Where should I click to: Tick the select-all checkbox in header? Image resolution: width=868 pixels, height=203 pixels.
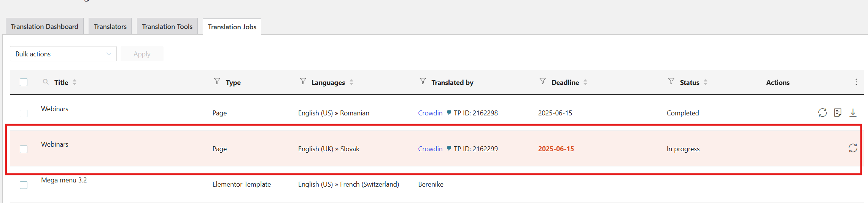pyautogui.click(x=24, y=82)
